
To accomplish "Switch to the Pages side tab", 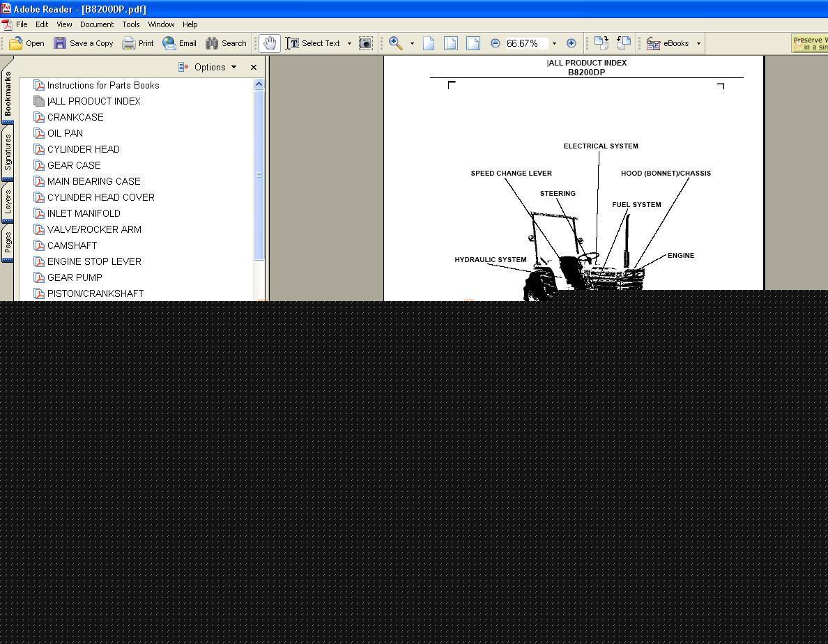I will 8,243.
